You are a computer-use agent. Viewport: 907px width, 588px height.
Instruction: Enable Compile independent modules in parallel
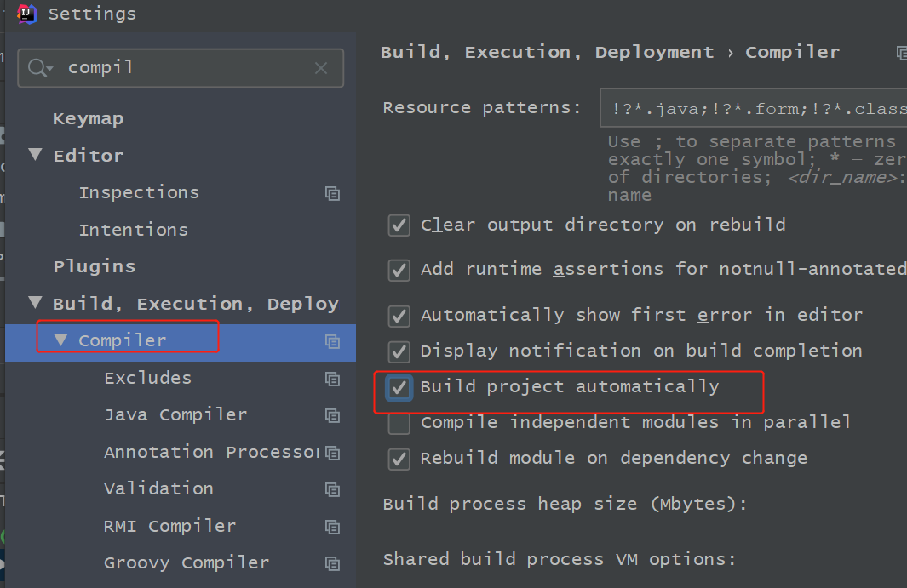(399, 423)
